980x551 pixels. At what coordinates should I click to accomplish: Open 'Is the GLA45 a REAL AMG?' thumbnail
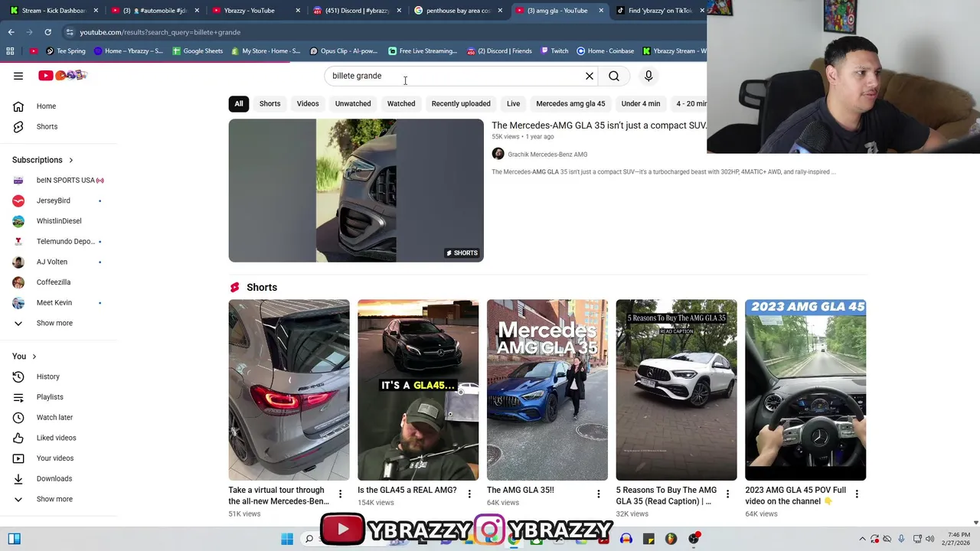point(418,390)
